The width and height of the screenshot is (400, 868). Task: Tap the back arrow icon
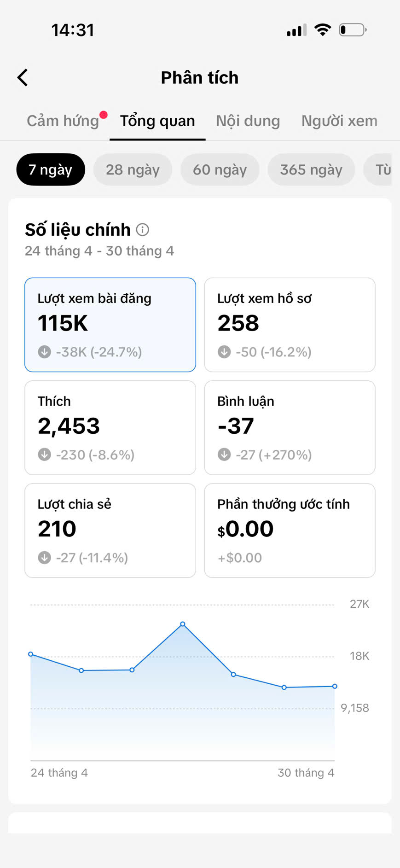pos(23,77)
